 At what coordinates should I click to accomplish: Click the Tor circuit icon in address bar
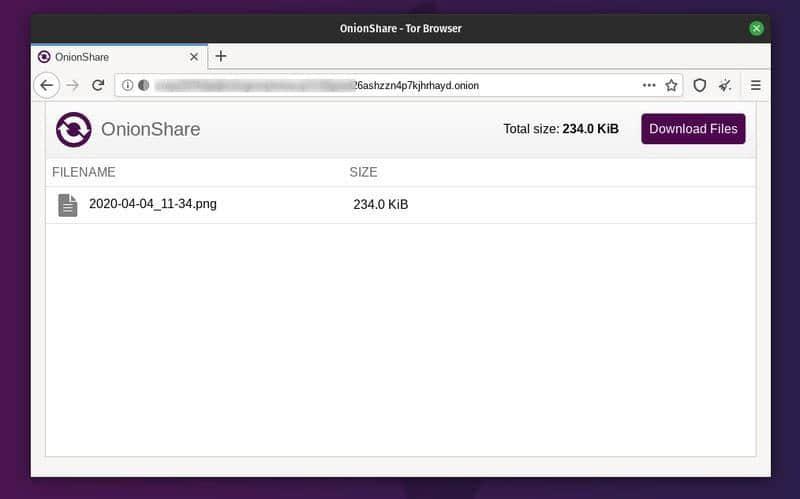click(143, 86)
